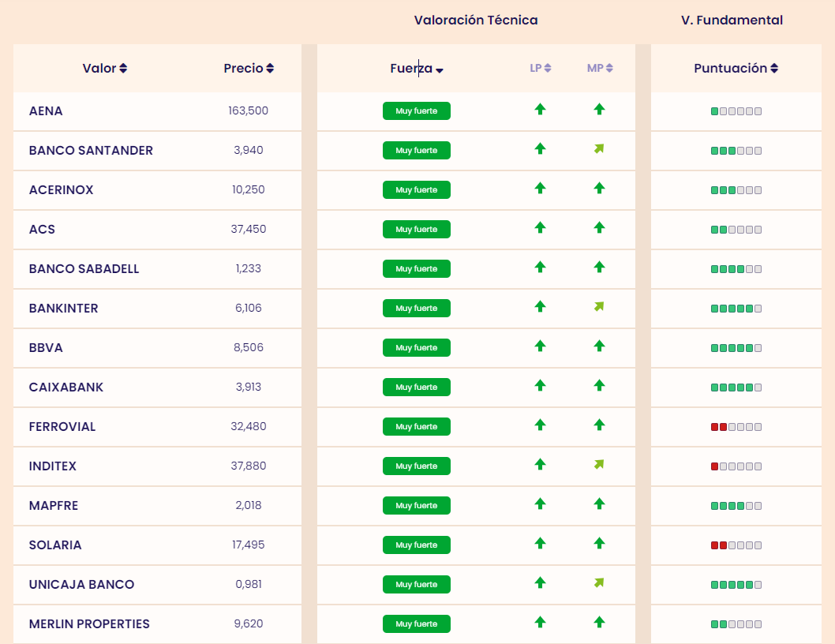
Task: Click Inditex LP up arrow icon
Action: coord(540,464)
